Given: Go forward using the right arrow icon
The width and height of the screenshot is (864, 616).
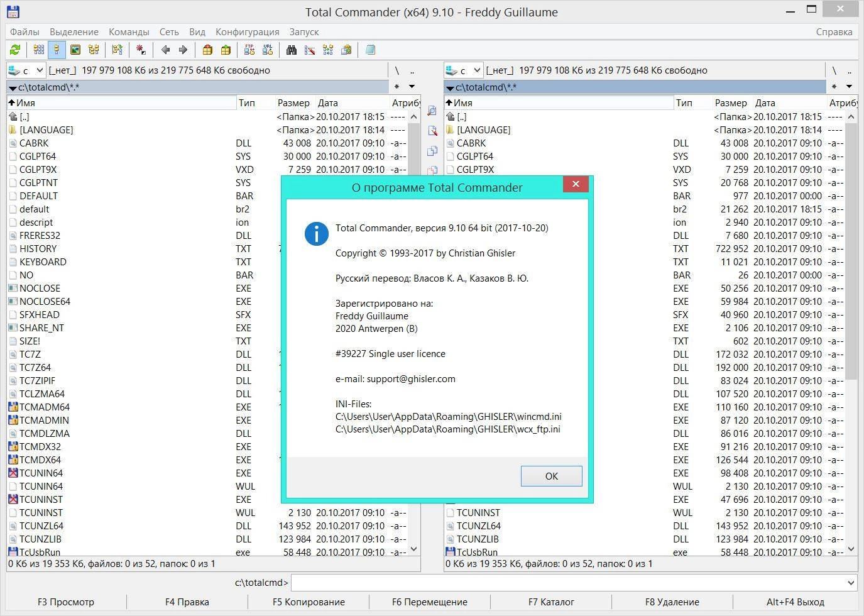Looking at the screenshot, I should click(183, 50).
